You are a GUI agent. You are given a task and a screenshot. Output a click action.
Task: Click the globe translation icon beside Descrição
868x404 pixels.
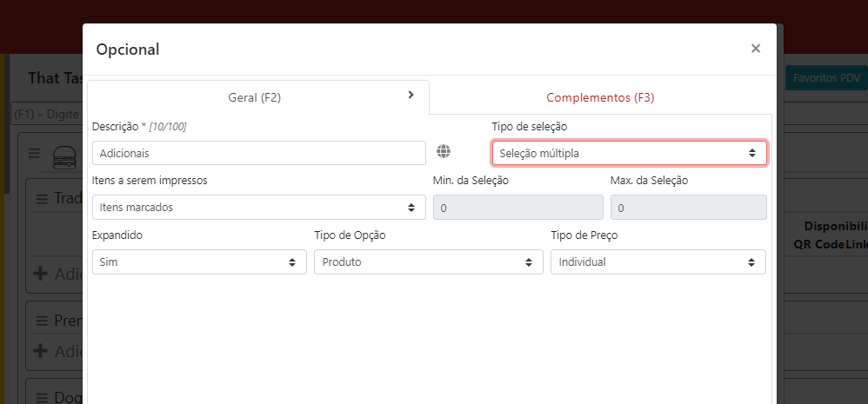[444, 152]
